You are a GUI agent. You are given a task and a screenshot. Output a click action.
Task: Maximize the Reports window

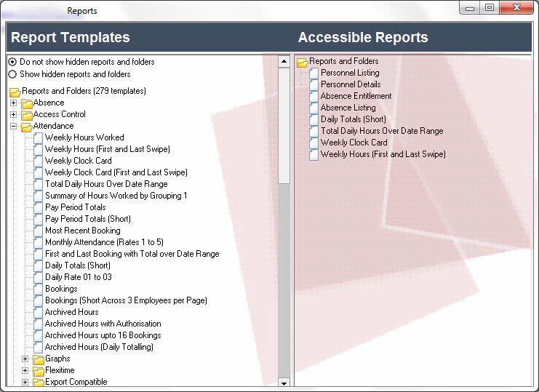point(490,7)
